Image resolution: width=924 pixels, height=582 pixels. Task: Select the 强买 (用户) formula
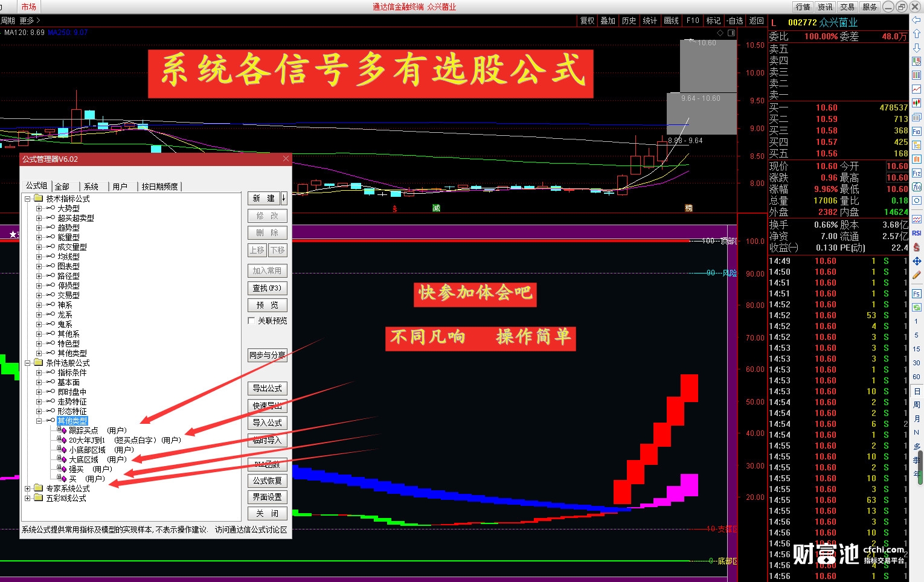(x=90, y=469)
